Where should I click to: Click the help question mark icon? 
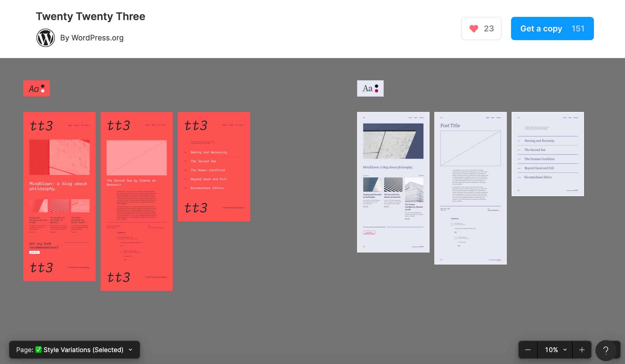point(606,349)
